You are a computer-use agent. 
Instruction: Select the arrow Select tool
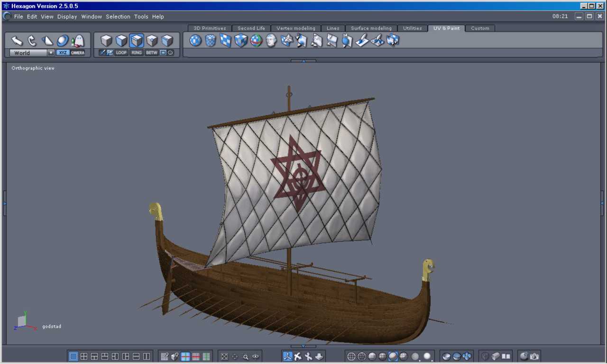click(17, 41)
